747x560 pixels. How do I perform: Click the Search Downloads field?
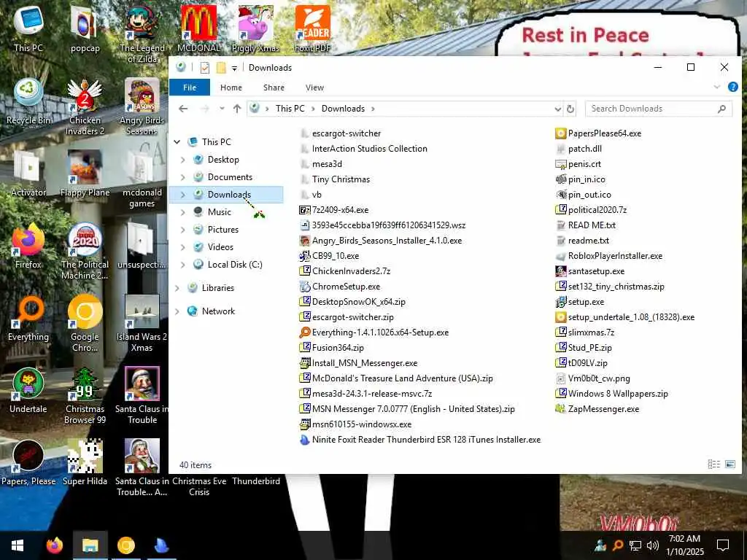(x=659, y=109)
